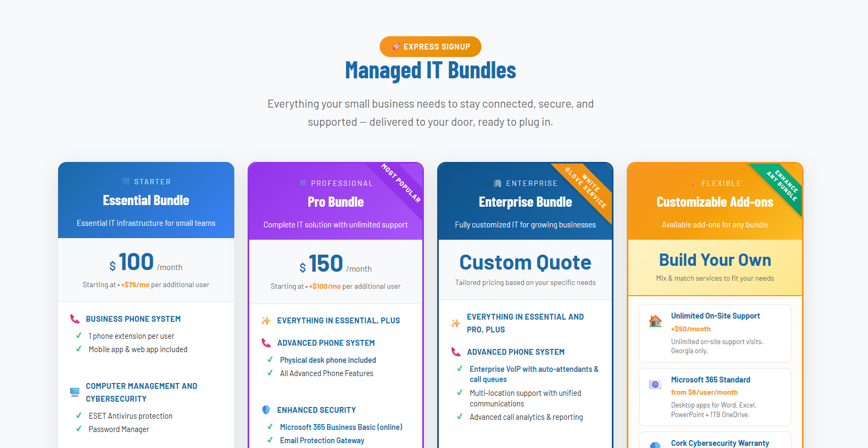
Task: Click checkmark beside All Advanced Phone Features
Action: 270,373
